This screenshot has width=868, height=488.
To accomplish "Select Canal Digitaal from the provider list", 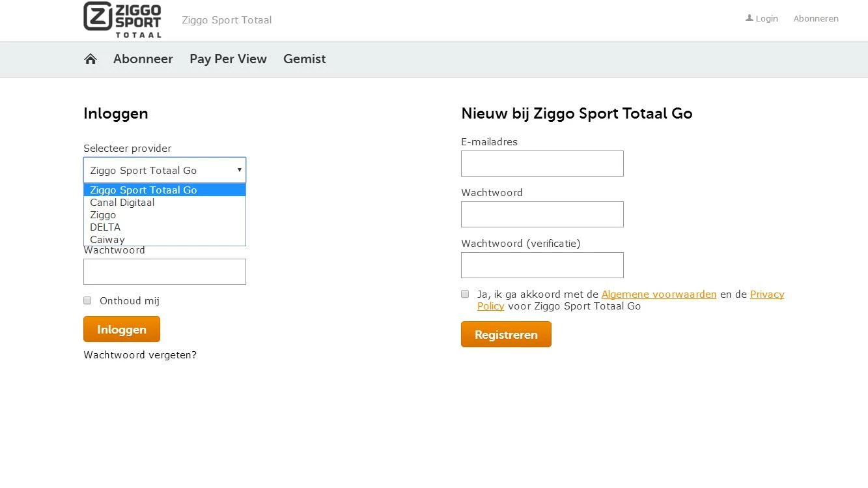I will tap(122, 202).
